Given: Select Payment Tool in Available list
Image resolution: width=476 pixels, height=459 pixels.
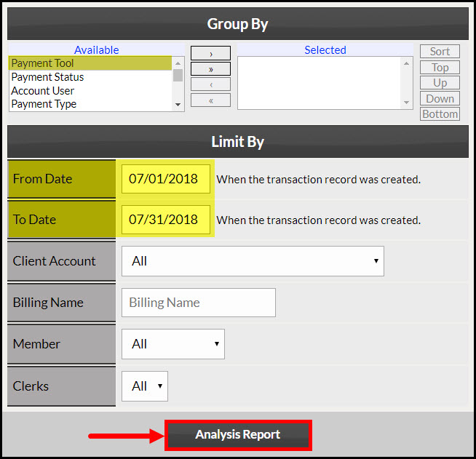Looking at the screenshot, I should click(x=90, y=63).
